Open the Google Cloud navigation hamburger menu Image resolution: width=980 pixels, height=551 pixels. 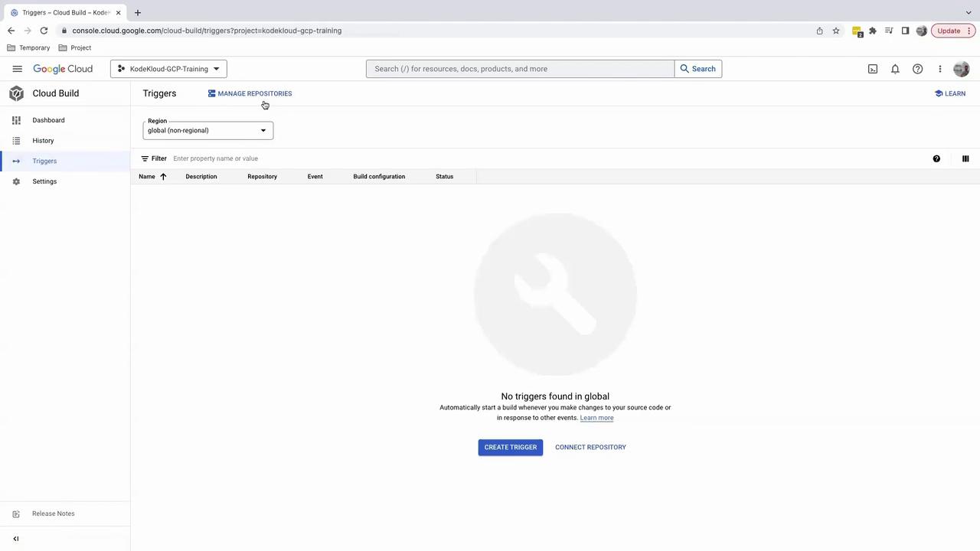click(17, 69)
